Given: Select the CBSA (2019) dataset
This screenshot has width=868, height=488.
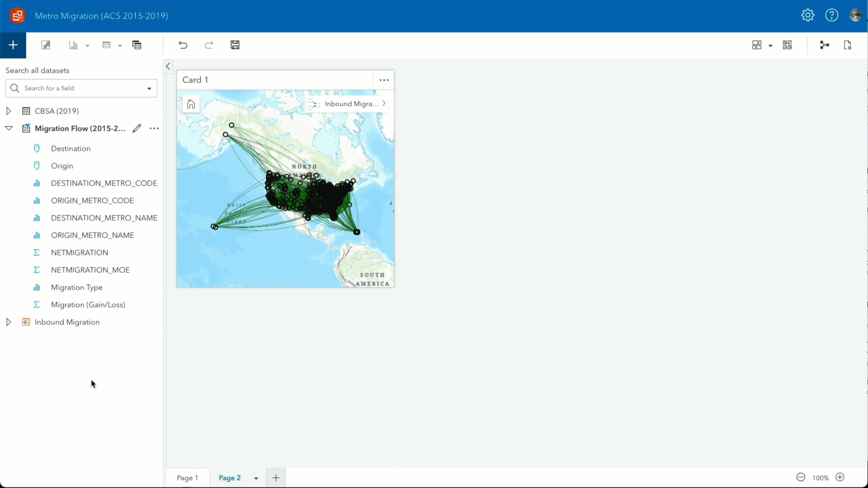Looking at the screenshot, I should click(x=56, y=111).
